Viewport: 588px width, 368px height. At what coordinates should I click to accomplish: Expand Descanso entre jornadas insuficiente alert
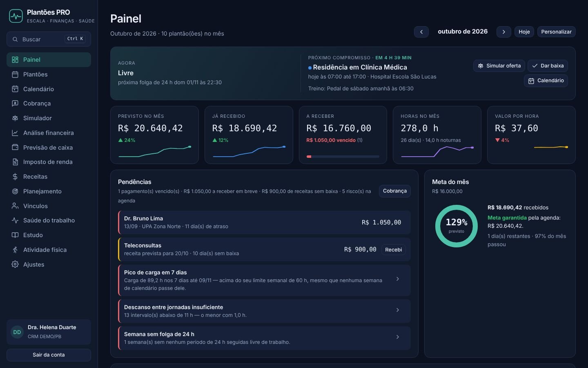click(x=398, y=310)
